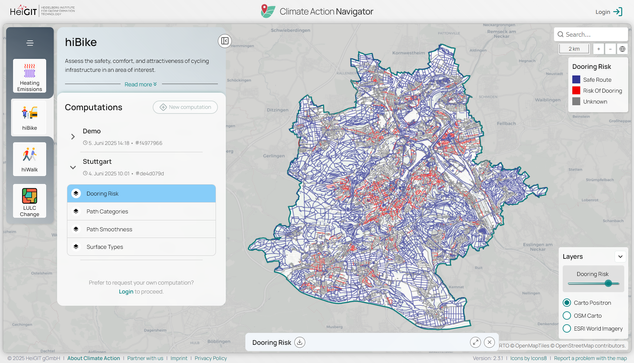
Task: Expand the Dooring Risk bottom panel
Action: coord(476,342)
